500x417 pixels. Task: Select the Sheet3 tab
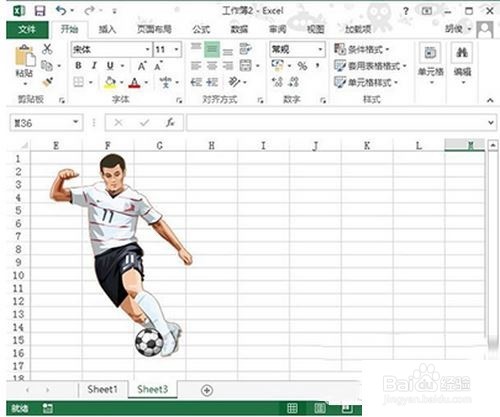pos(152,389)
